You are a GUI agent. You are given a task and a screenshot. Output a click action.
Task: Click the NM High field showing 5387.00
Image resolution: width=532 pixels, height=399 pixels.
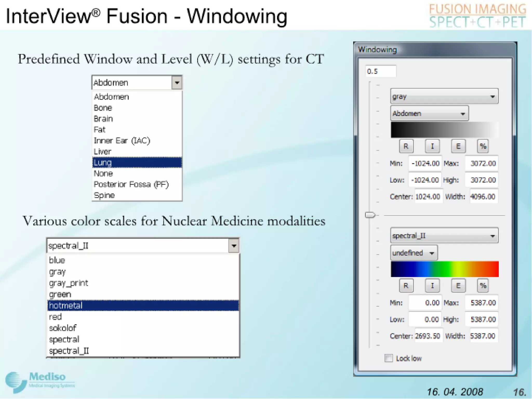[x=481, y=319]
